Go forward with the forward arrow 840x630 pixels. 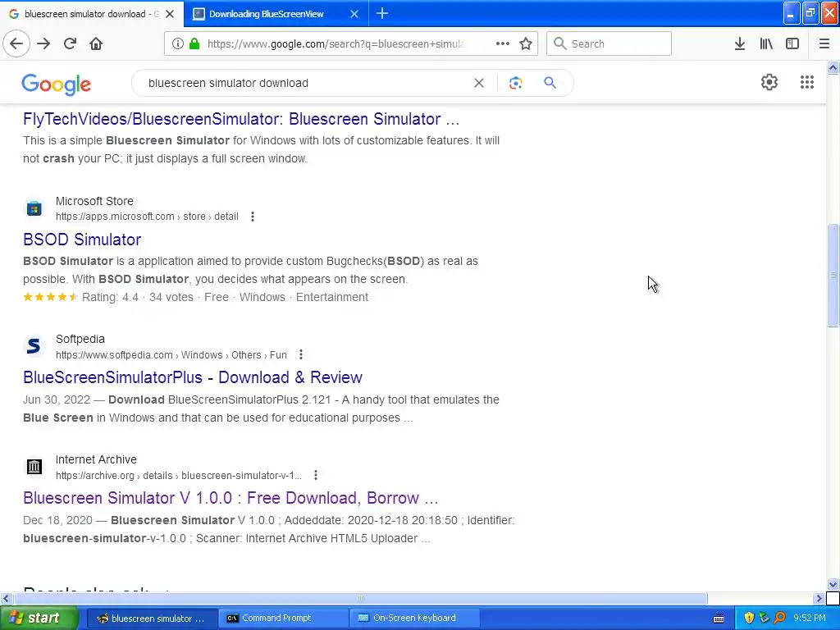tap(43, 44)
